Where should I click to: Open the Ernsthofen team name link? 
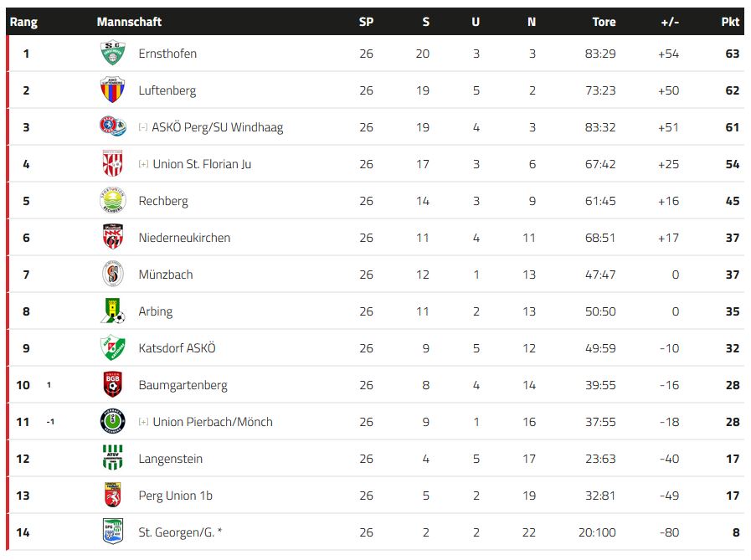[167, 54]
